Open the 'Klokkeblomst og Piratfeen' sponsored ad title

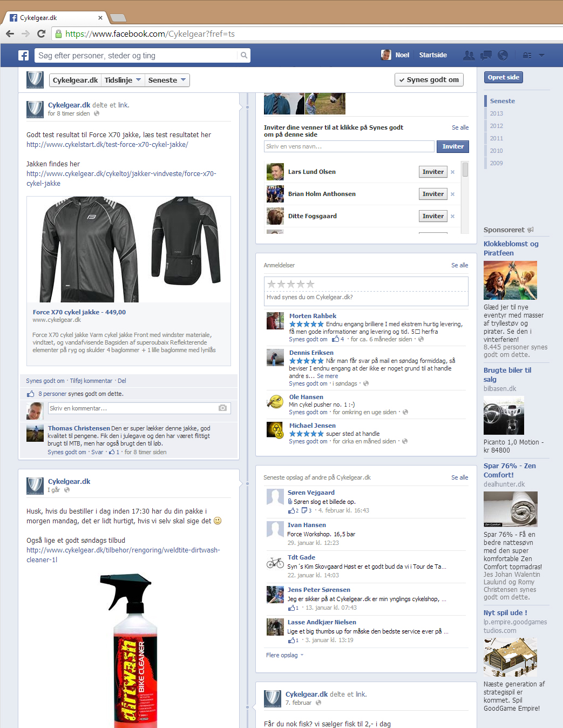[x=511, y=248]
